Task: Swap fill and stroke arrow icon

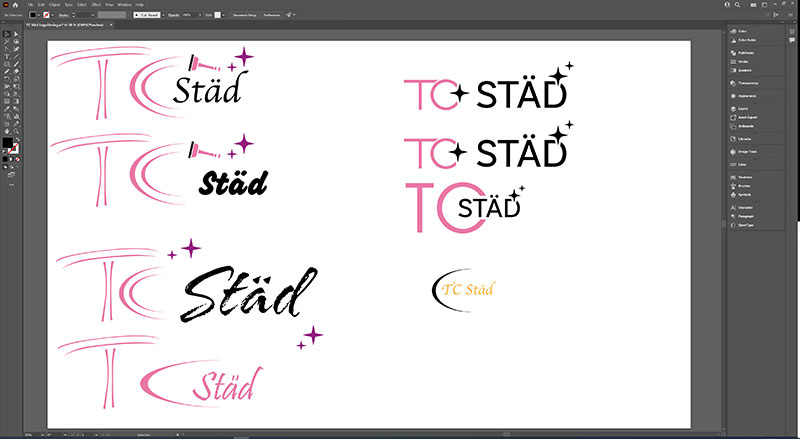Action: [x=18, y=139]
